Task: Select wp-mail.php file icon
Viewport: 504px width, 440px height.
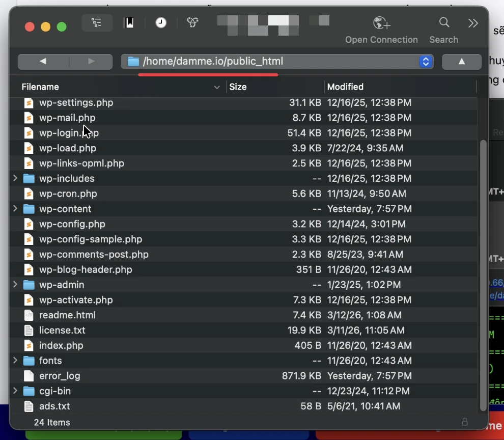Action: (29, 118)
